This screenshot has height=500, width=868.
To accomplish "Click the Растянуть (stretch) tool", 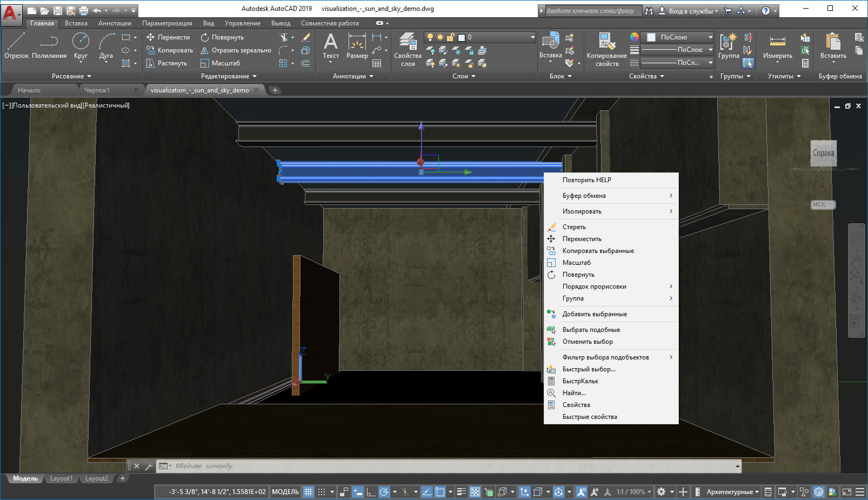I will click(x=166, y=63).
